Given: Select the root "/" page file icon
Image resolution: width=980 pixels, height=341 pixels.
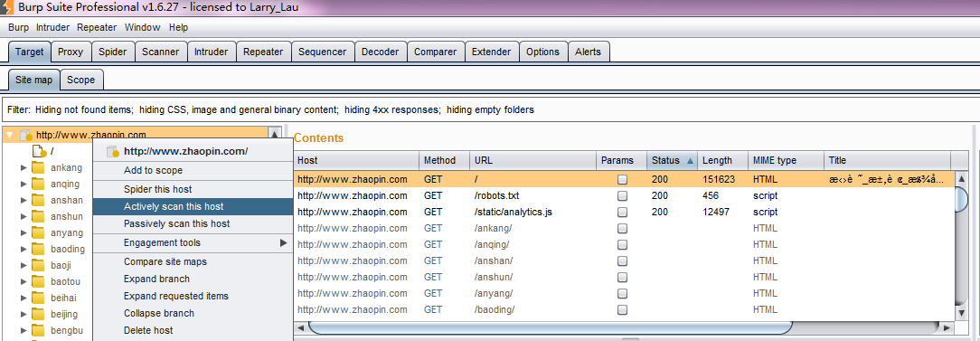Looking at the screenshot, I should [40, 151].
